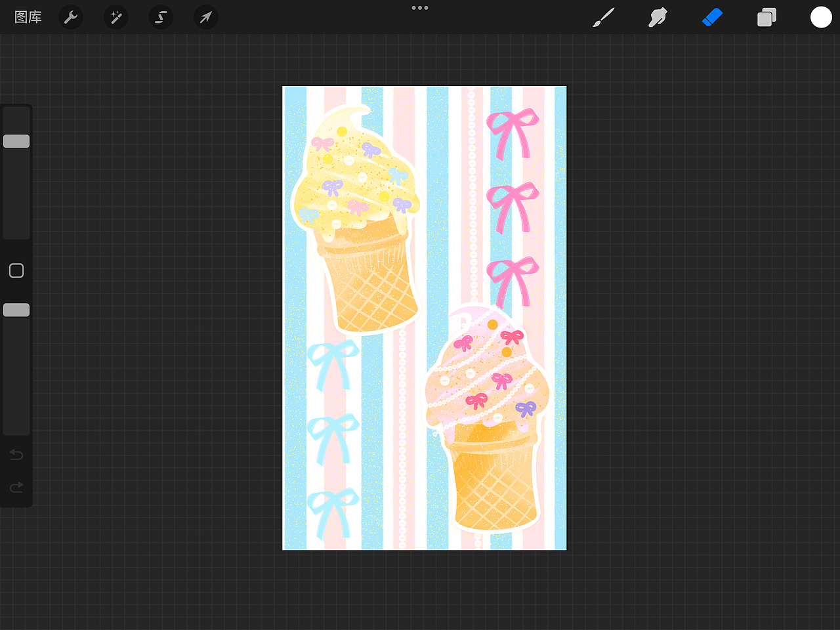Select the Paint brush tool
Screen dimensions: 840x630
tap(604, 17)
